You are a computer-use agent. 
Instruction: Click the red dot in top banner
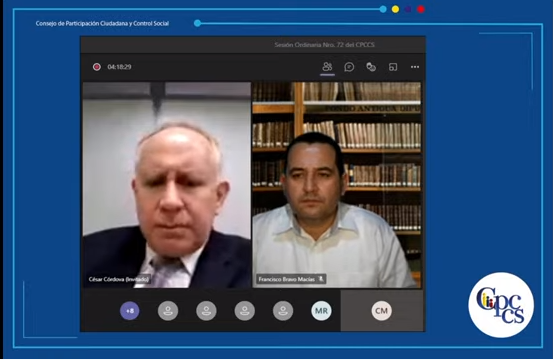coord(421,9)
